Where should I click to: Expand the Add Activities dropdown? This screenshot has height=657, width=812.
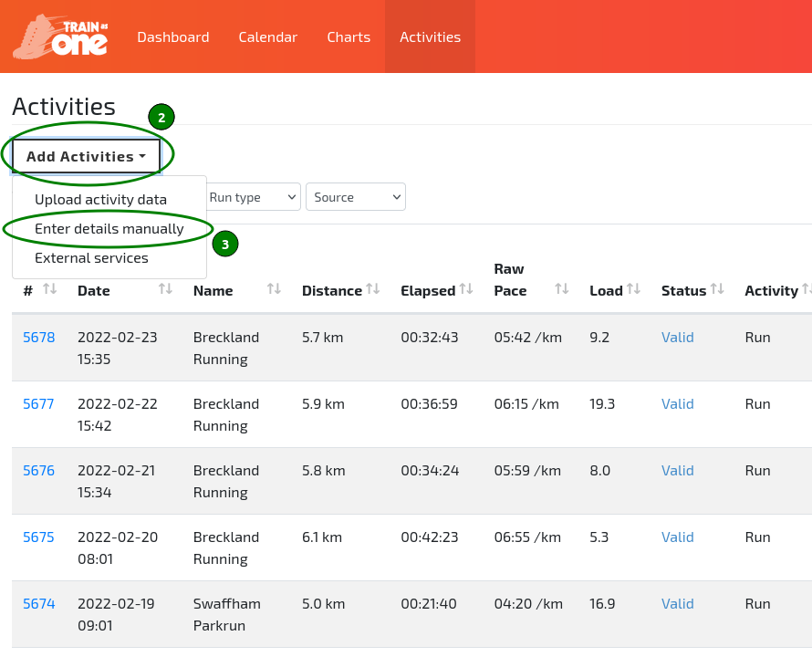(x=84, y=155)
